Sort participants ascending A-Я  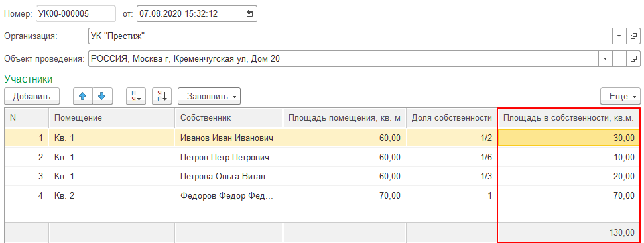pos(135,96)
